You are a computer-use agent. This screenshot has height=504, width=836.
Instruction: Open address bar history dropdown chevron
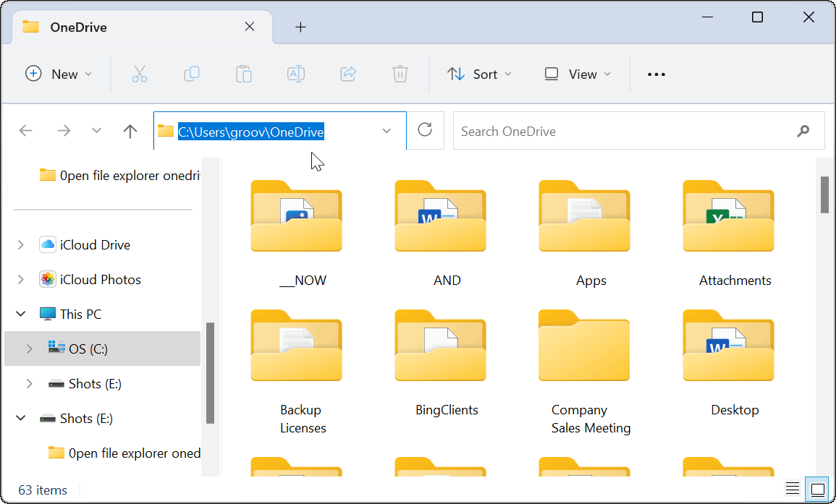click(387, 131)
